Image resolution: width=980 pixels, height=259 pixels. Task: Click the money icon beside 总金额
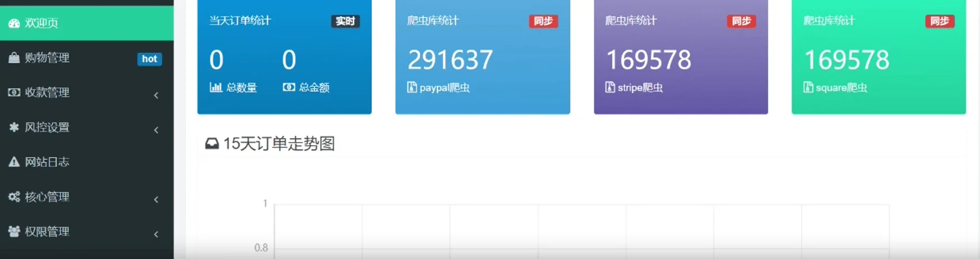[x=289, y=87]
